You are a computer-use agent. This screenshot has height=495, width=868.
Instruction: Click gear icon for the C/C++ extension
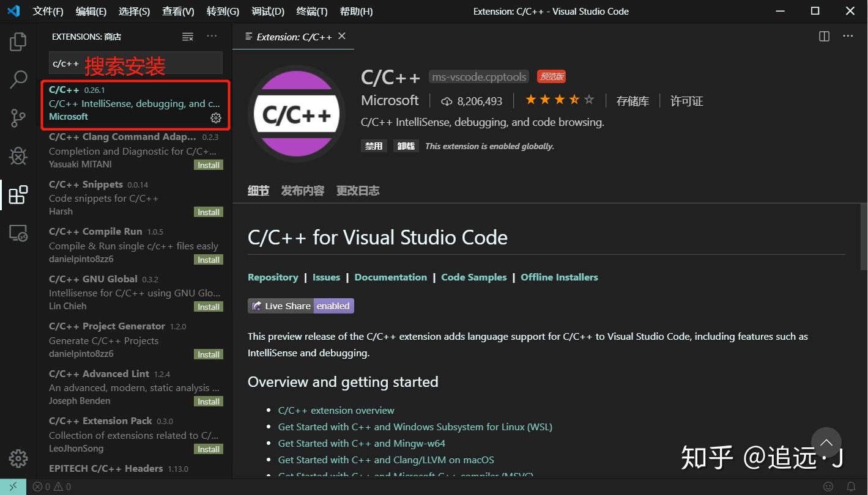tap(216, 117)
